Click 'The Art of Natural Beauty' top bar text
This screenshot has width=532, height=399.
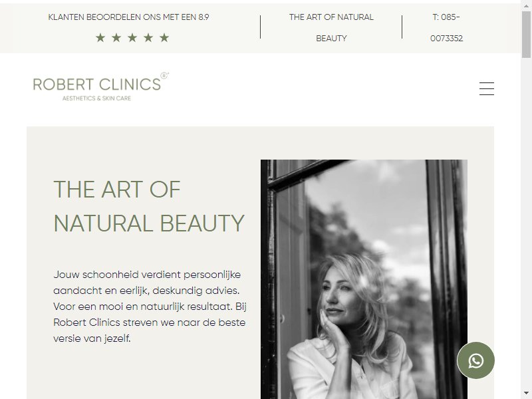331,27
